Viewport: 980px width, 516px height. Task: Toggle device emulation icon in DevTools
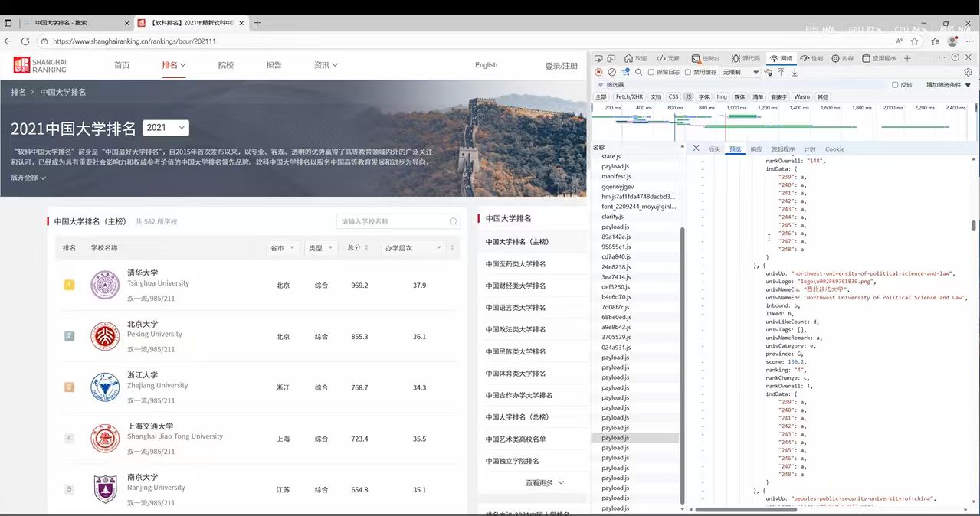click(613, 58)
